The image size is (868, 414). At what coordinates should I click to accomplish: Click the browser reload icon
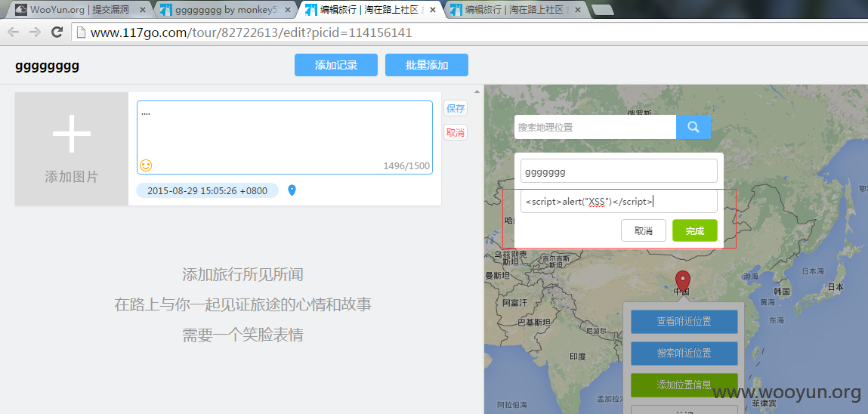57,32
